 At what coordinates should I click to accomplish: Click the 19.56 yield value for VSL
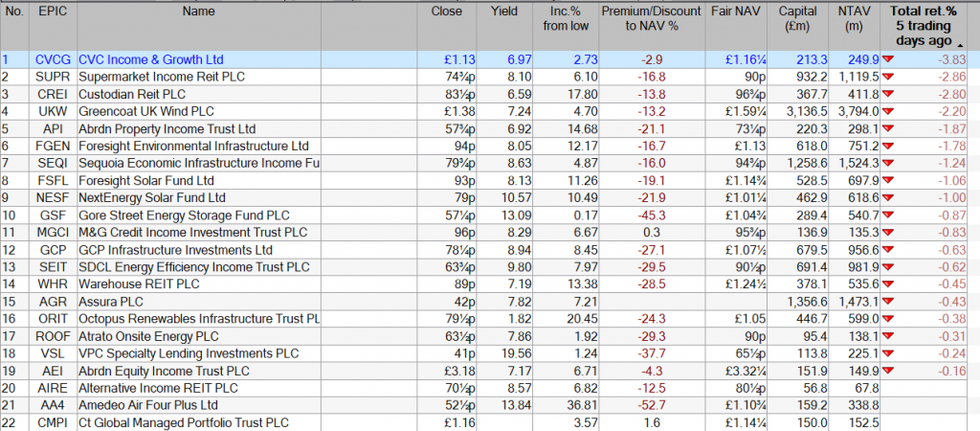coord(515,353)
